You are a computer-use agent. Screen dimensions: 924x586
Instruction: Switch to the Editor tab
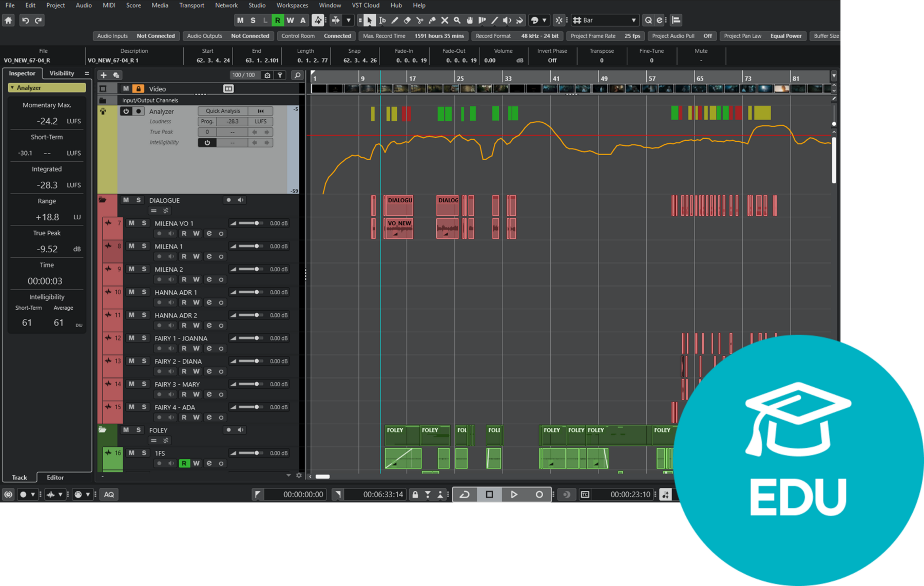point(55,478)
